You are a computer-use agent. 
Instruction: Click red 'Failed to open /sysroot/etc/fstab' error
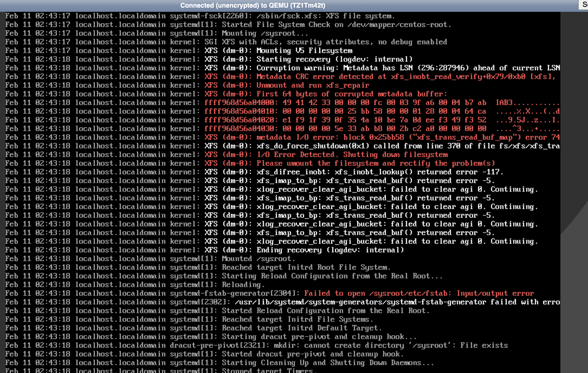coord(419,293)
